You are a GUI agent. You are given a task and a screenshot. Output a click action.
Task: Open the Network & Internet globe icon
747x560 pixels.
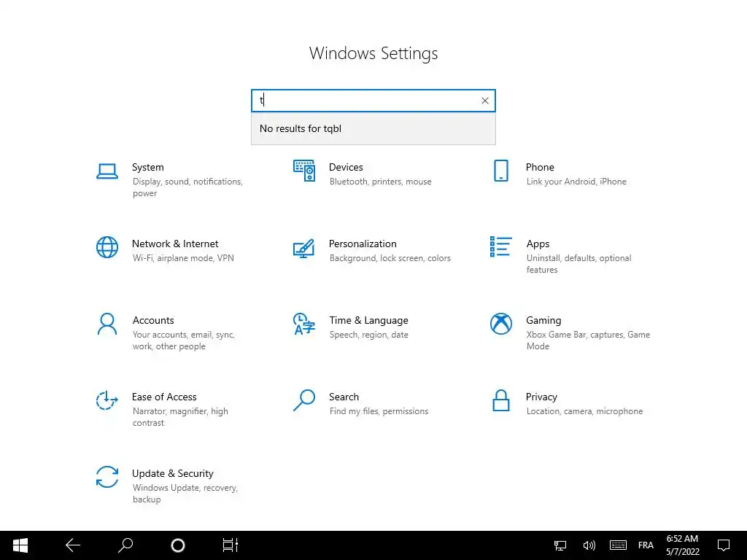point(107,247)
